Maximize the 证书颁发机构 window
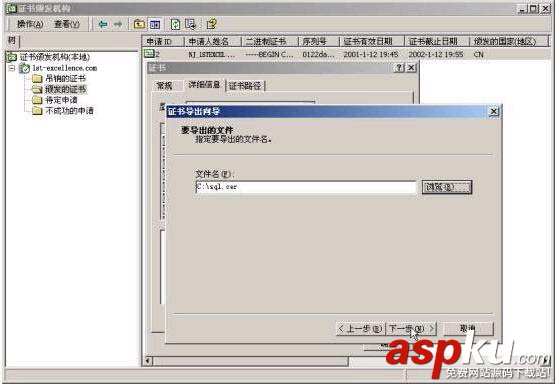Viewport: 556px width, 385px height. (533, 9)
